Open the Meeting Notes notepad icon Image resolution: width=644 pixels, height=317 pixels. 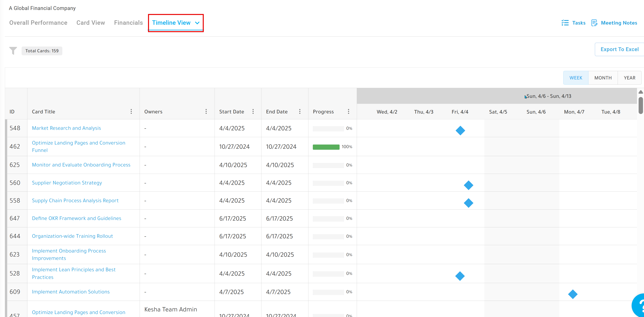pyautogui.click(x=594, y=23)
